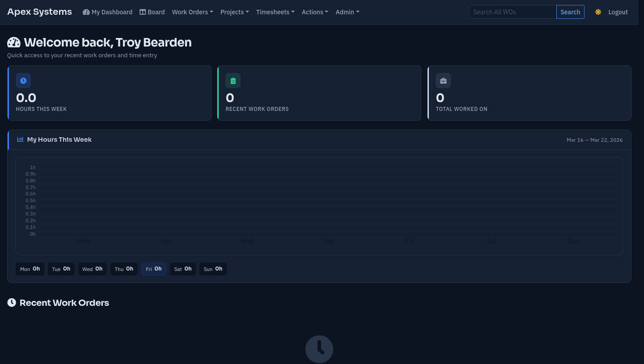Click inside the Search All WOs field

coord(513,12)
